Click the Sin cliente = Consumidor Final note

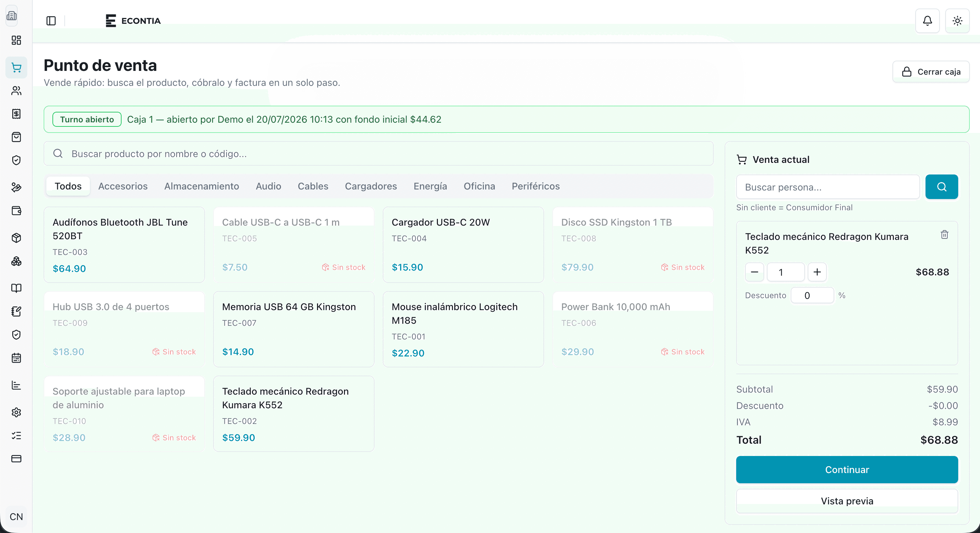tap(794, 208)
